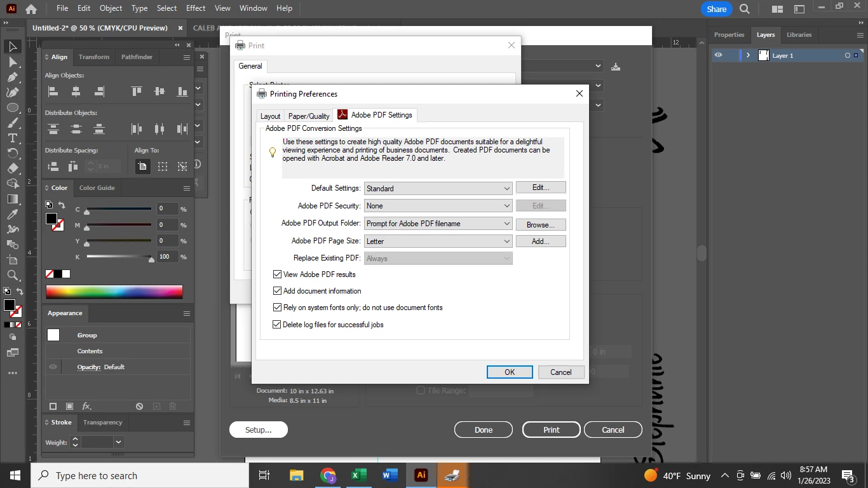Viewport: 868px width, 488px height.
Task: Click Setup button in Illustrator Print dialog
Action: point(259,430)
